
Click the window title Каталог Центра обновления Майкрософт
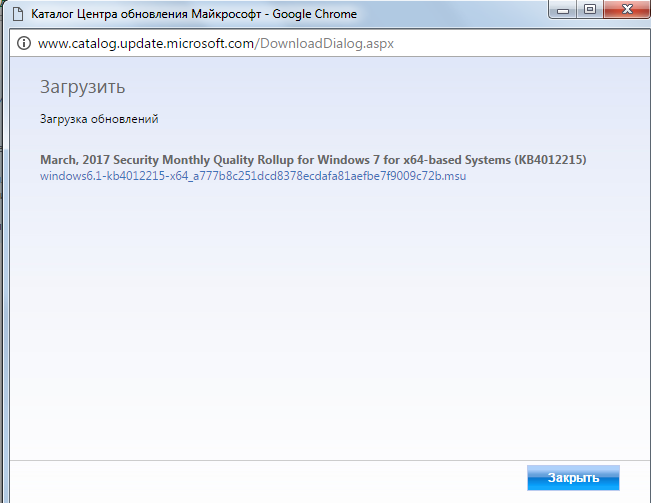[x=146, y=14]
